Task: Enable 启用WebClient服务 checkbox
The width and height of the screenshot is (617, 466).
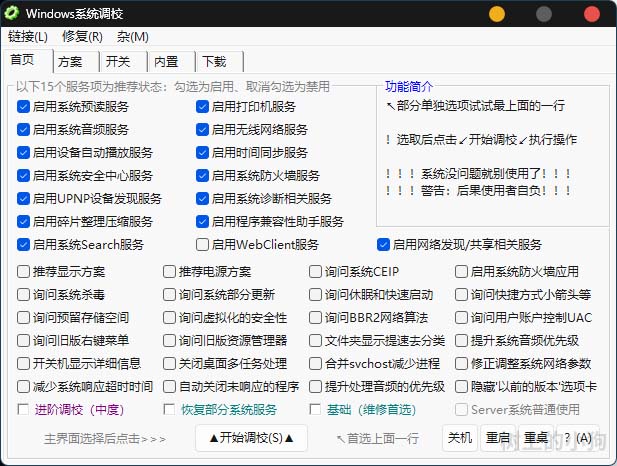Action: pos(202,244)
